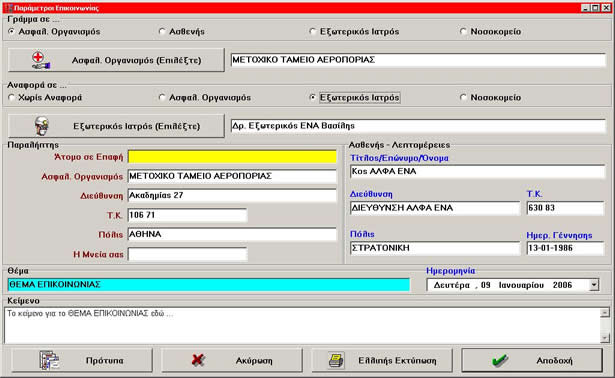This screenshot has height=378, width=615.
Task: Click the day Δευτέρα in date picker
Action: (x=451, y=285)
